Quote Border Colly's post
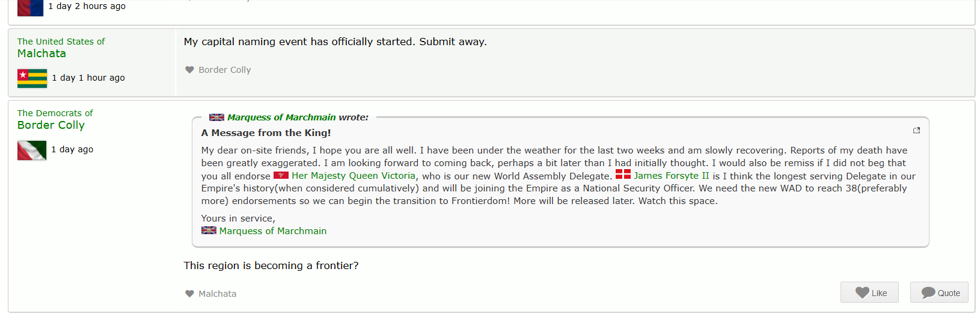This screenshot has height=313, width=980. tap(939, 293)
